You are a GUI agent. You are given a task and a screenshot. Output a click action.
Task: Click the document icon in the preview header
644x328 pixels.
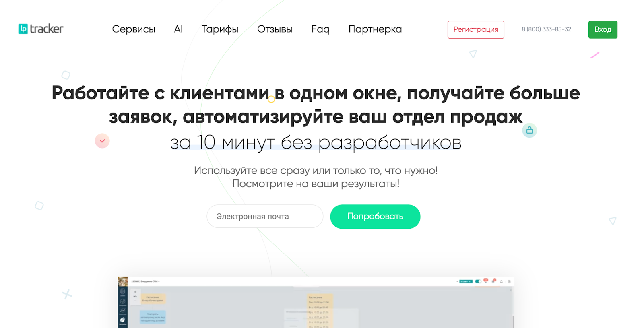click(x=509, y=281)
